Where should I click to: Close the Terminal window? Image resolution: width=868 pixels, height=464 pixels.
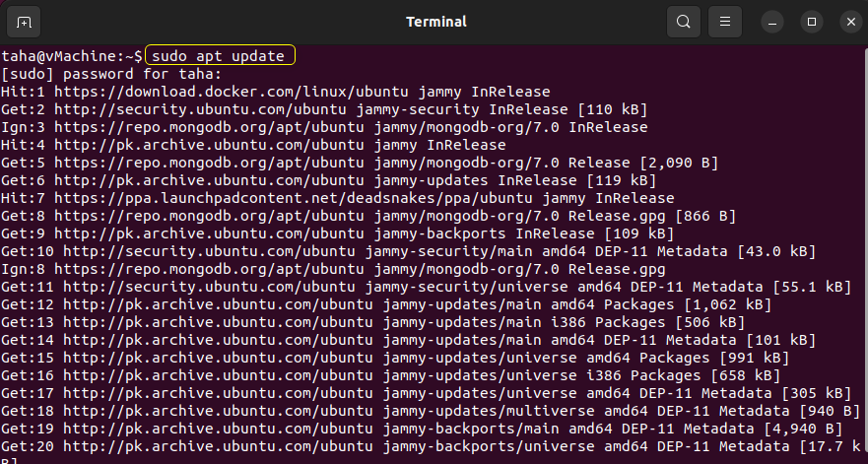[x=851, y=22]
